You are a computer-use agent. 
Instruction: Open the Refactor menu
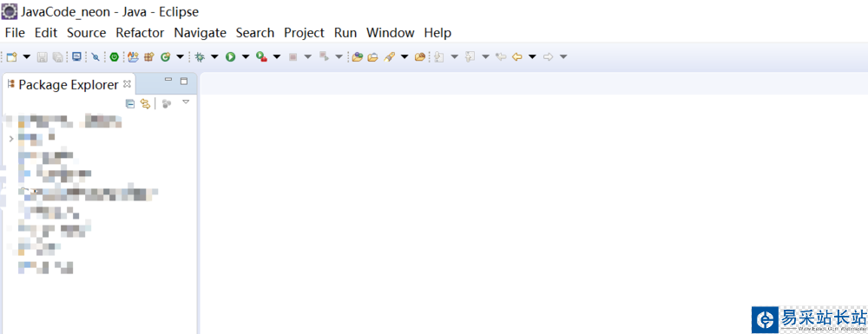pyautogui.click(x=140, y=33)
